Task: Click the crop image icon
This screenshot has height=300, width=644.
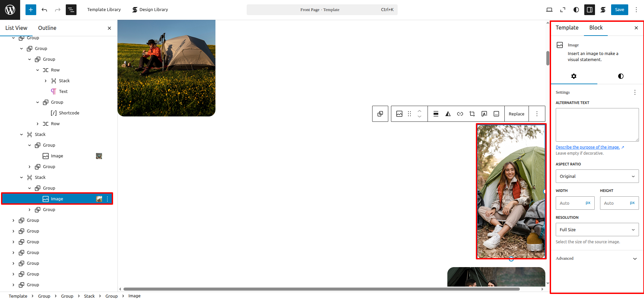Action: pyautogui.click(x=472, y=114)
